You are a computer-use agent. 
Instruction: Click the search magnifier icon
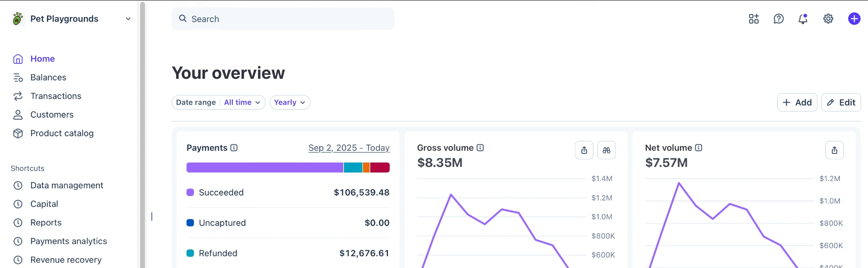tap(183, 19)
